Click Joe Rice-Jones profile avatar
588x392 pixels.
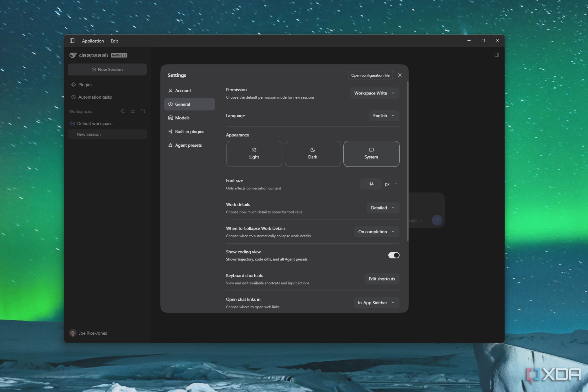point(73,333)
